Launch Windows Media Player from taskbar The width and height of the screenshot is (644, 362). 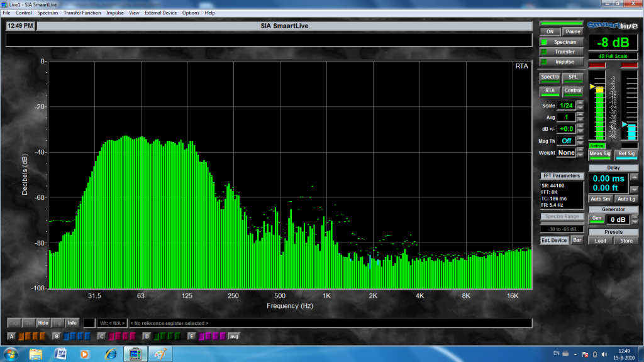(x=85, y=354)
